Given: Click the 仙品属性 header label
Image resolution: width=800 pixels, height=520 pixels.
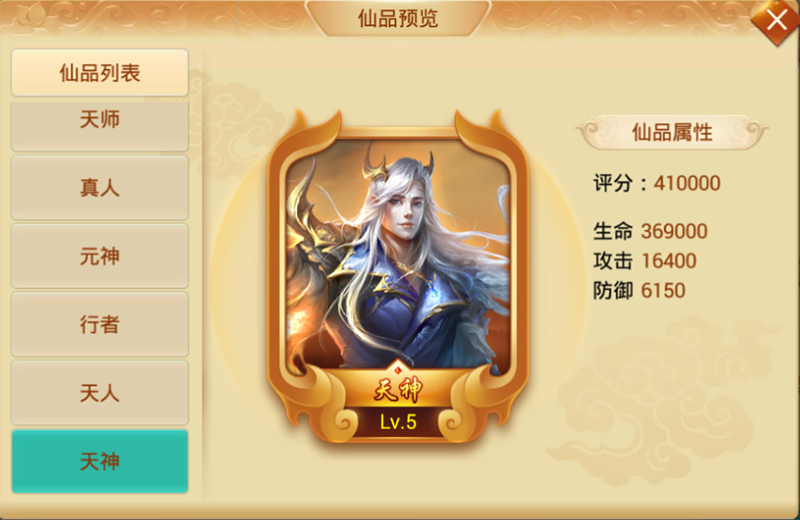Looking at the screenshot, I should [x=672, y=133].
